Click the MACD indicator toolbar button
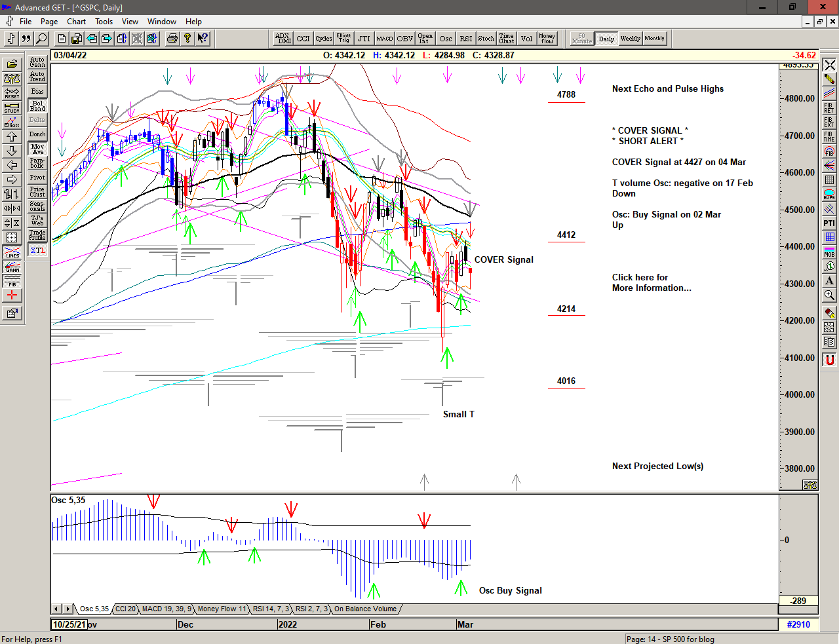 (x=385, y=39)
